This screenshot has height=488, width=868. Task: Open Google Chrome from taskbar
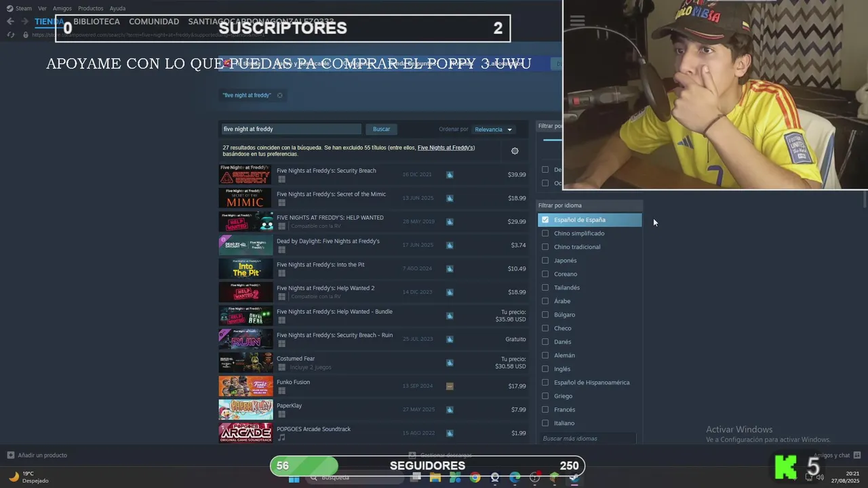coord(475,478)
